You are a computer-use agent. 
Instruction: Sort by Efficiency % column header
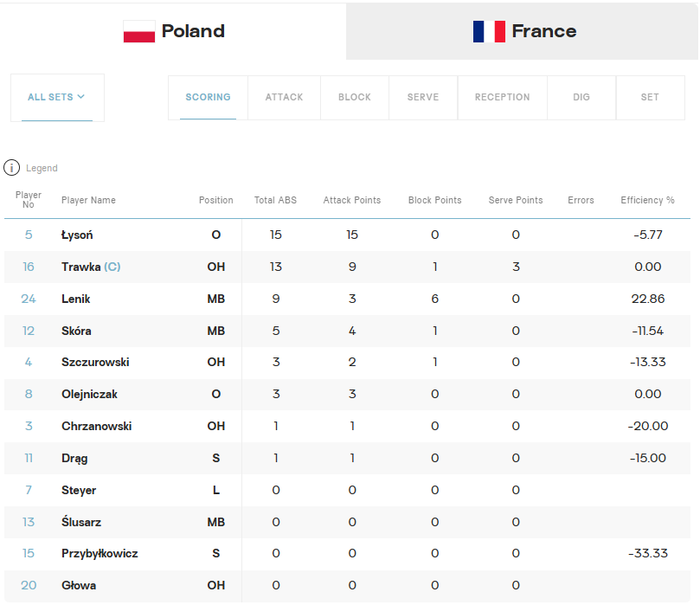[647, 200]
